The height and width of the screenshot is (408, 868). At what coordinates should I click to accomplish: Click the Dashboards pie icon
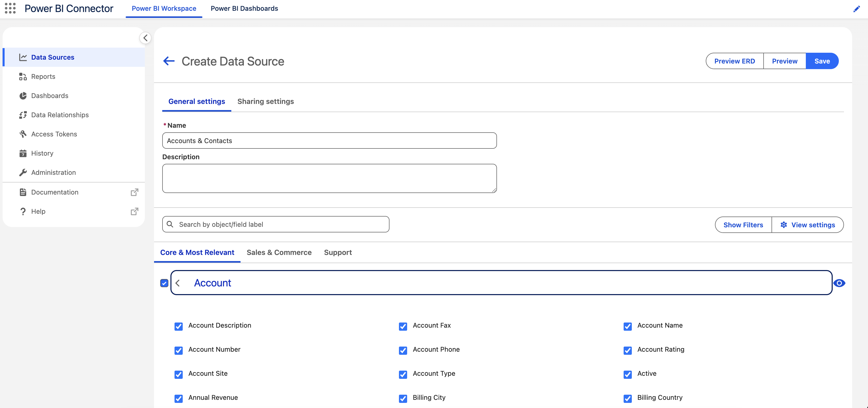pyautogui.click(x=23, y=96)
